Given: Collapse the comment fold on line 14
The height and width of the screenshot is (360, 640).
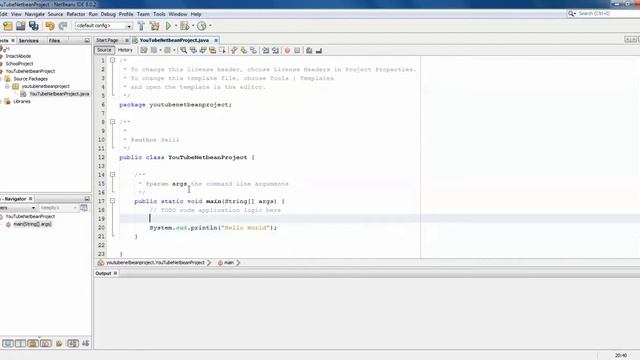Looking at the screenshot, I should click(112, 175).
